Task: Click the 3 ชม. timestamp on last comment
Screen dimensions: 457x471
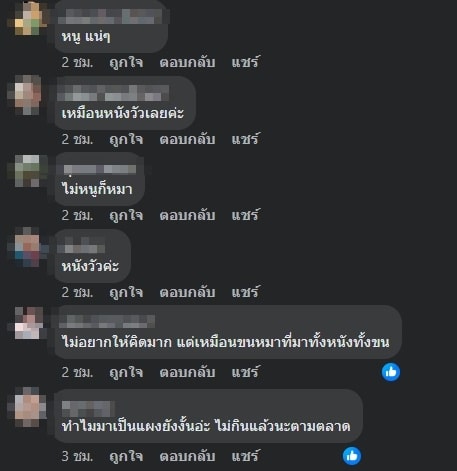Action: click(x=77, y=456)
